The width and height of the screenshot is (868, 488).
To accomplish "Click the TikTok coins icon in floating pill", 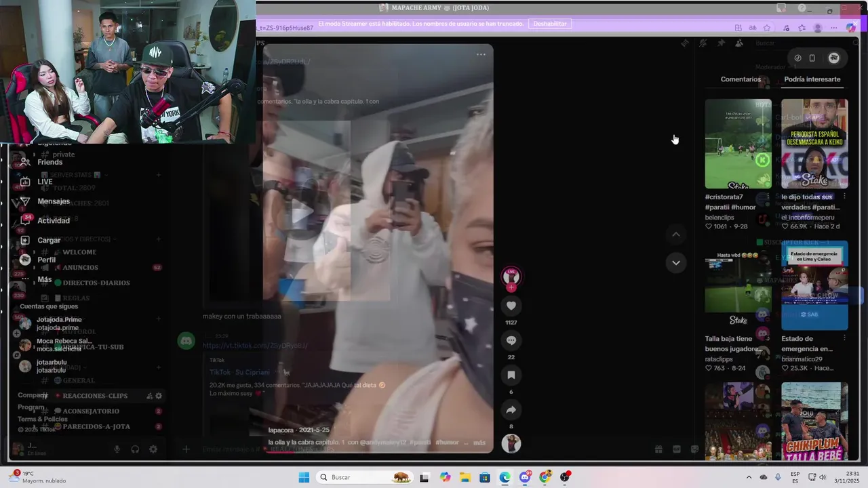I will [x=797, y=58].
